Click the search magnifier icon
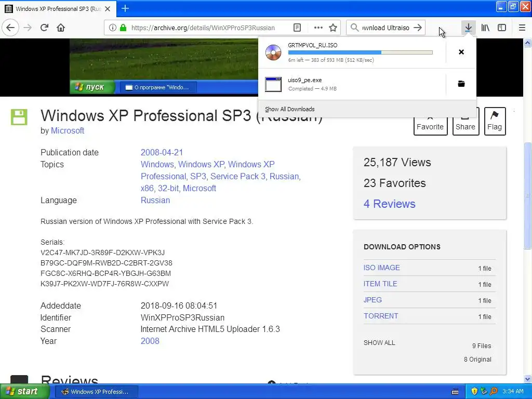 coord(354,28)
